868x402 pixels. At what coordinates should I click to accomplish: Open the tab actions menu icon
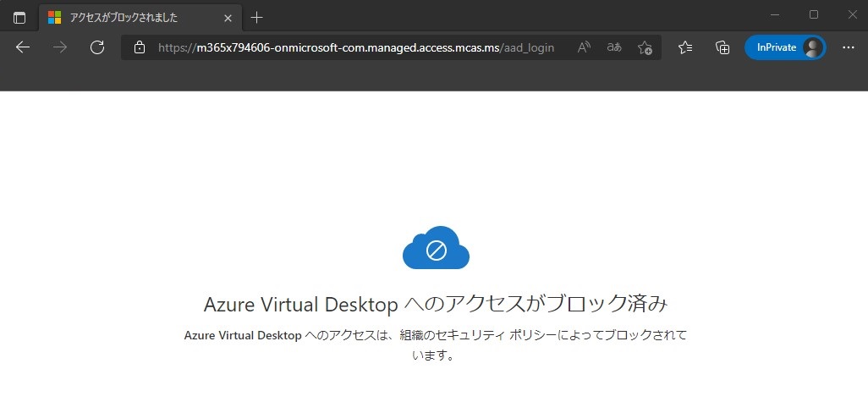tap(19, 18)
